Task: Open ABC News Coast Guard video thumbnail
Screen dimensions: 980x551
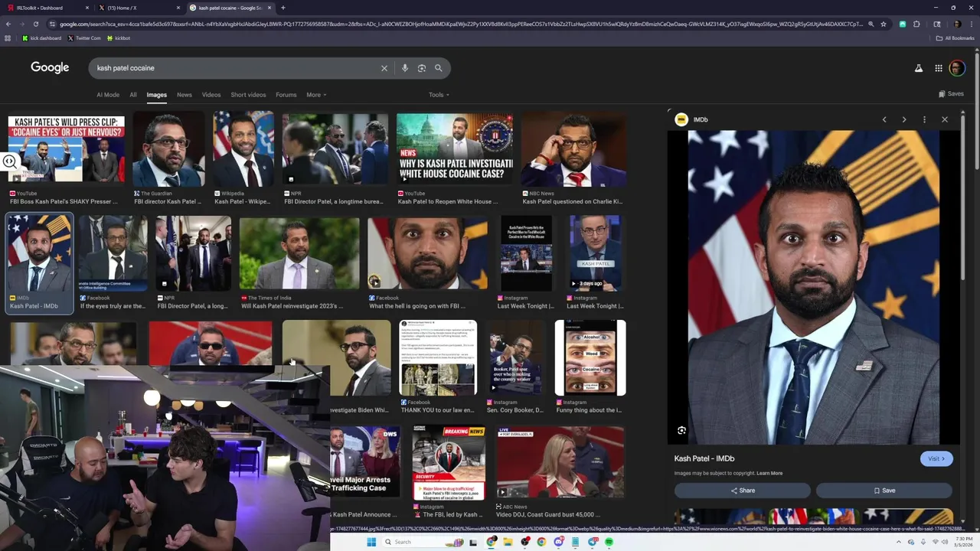Action: 560,462
